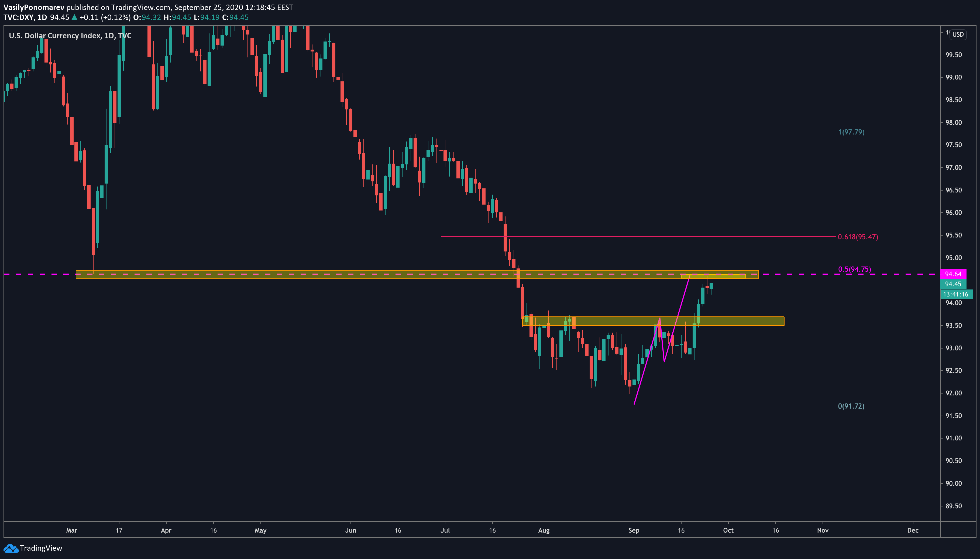Click the green 94.45 current price tag
The height and width of the screenshot is (559, 980).
[953, 284]
